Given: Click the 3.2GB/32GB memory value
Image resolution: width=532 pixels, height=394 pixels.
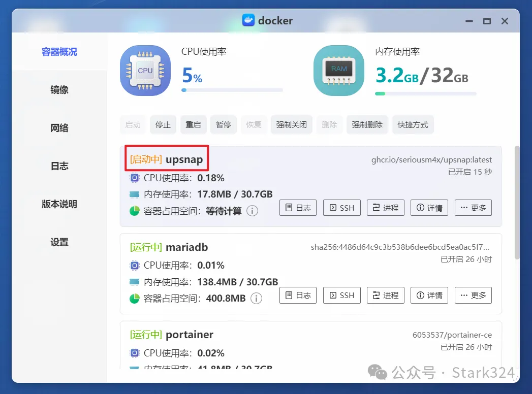Looking at the screenshot, I should (x=422, y=75).
